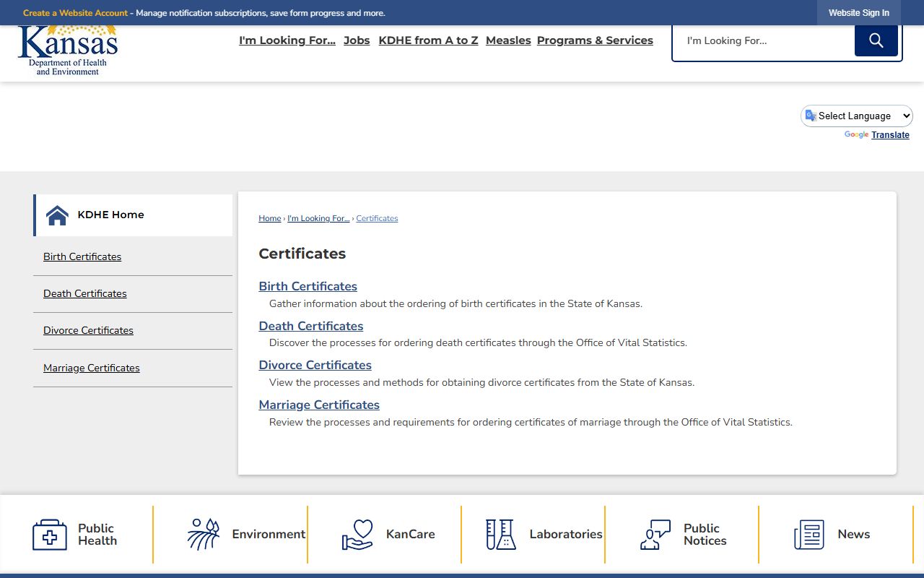Screen dimensions: 924x578
Task: Select Marriage Certificates in the sidebar
Action: [92, 368]
